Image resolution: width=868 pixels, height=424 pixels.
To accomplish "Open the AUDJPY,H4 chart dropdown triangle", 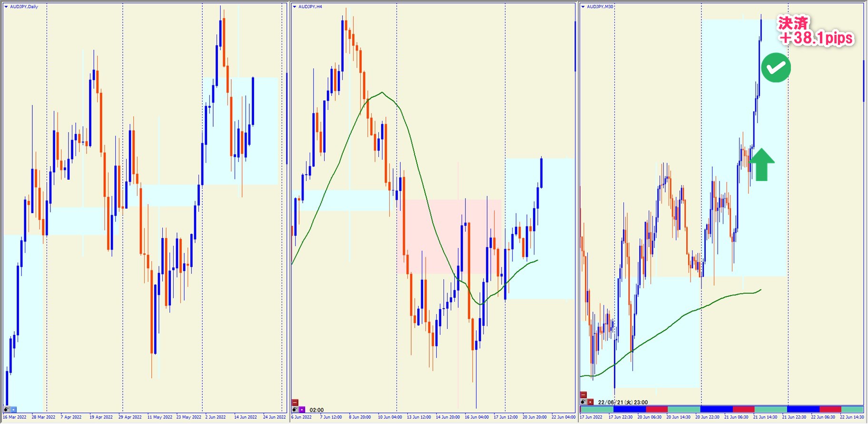I will 295,7.
